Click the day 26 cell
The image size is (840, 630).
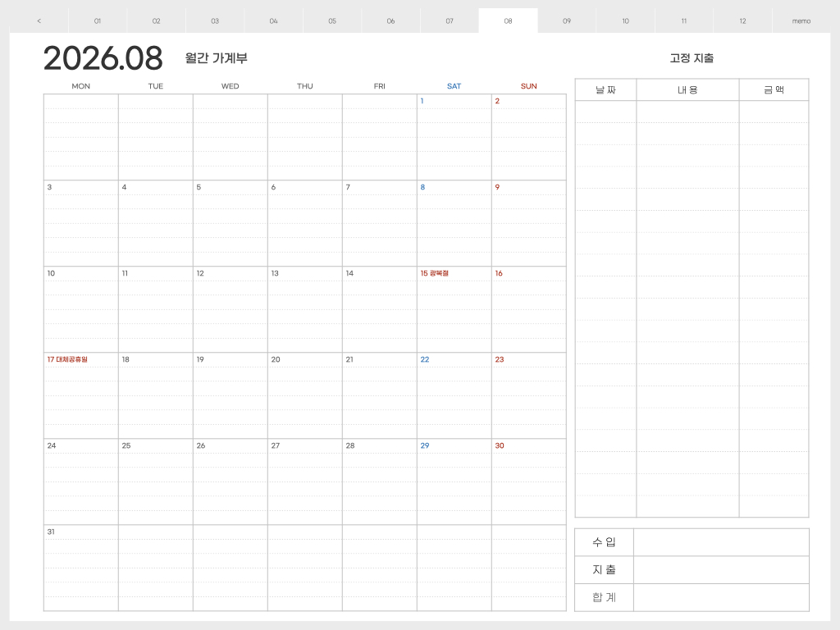pos(231,482)
